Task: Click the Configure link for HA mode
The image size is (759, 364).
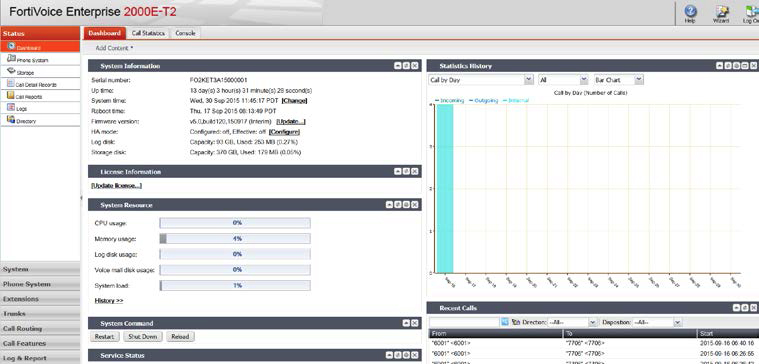Action: 285,132
